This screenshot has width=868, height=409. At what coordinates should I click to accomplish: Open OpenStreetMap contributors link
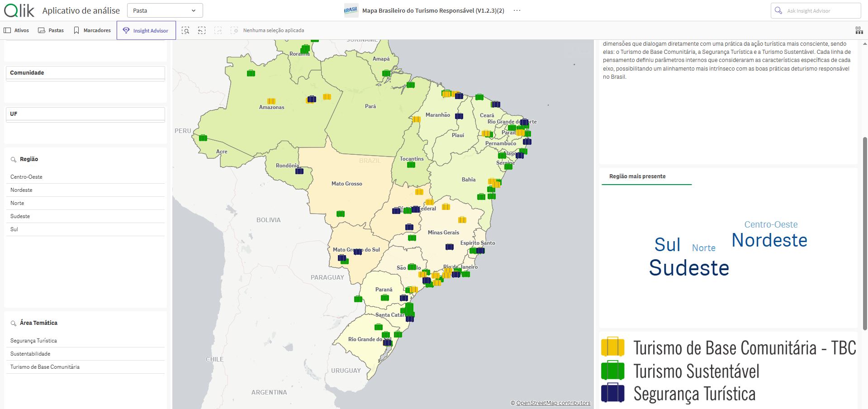tap(553, 403)
